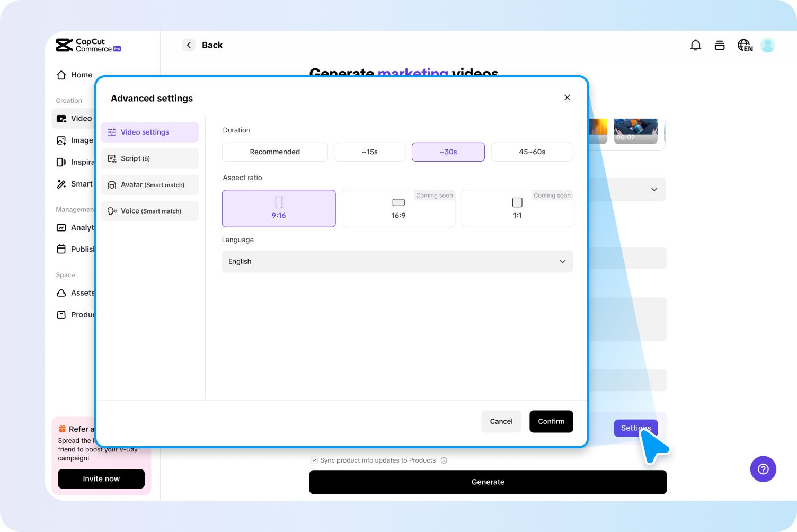Click the Duration label text
Viewport: 797px width, 532px height.
coord(236,130)
